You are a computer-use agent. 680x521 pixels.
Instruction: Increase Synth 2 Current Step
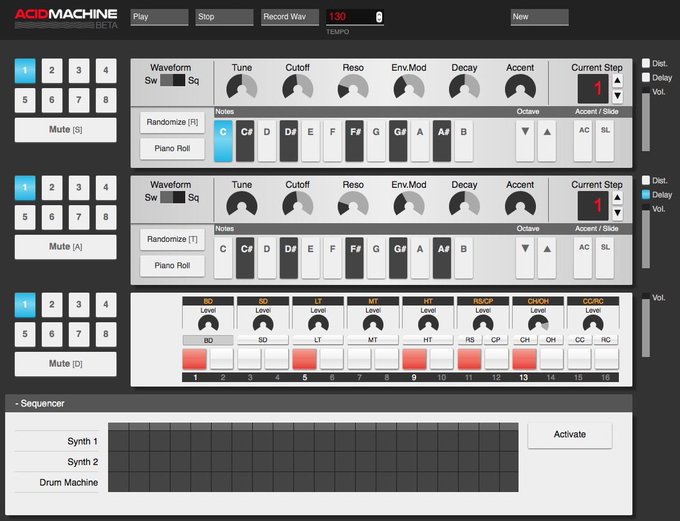[x=617, y=198]
